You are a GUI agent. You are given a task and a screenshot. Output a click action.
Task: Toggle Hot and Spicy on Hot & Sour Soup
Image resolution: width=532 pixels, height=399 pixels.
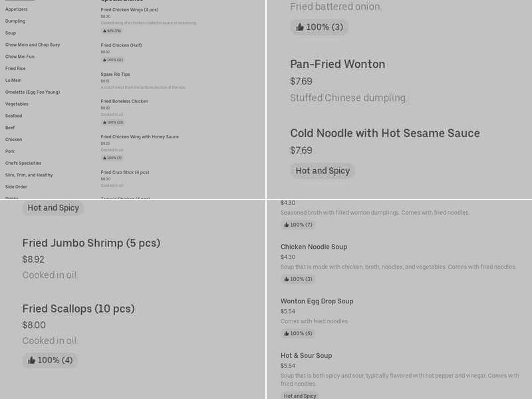(300, 395)
